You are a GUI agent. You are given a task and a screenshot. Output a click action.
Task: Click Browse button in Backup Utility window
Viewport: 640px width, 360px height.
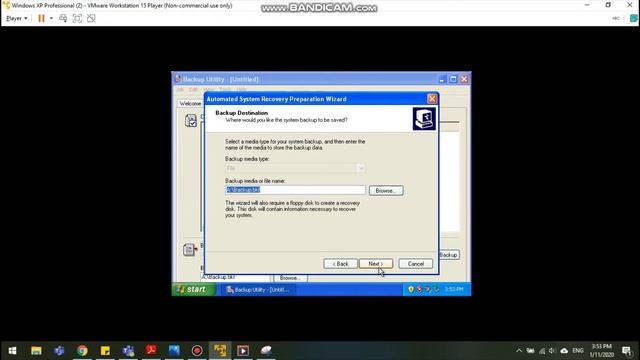click(290, 278)
